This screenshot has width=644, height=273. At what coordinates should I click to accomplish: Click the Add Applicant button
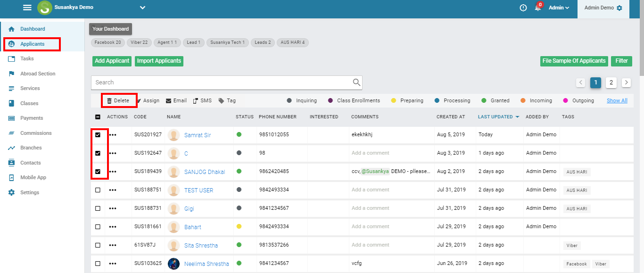click(x=112, y=61)
